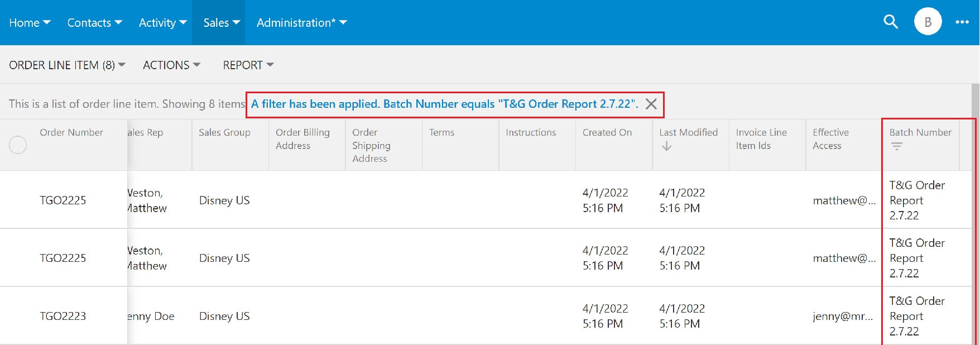Expand the Administration* dropdown

[301, 22]
